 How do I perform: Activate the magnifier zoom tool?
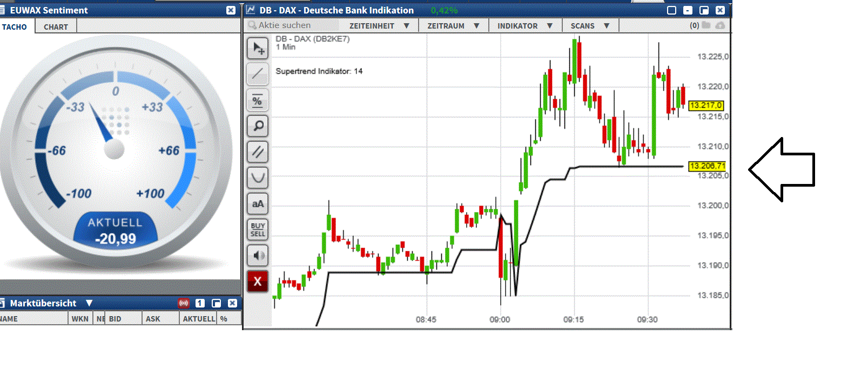(x=258, y=126)
